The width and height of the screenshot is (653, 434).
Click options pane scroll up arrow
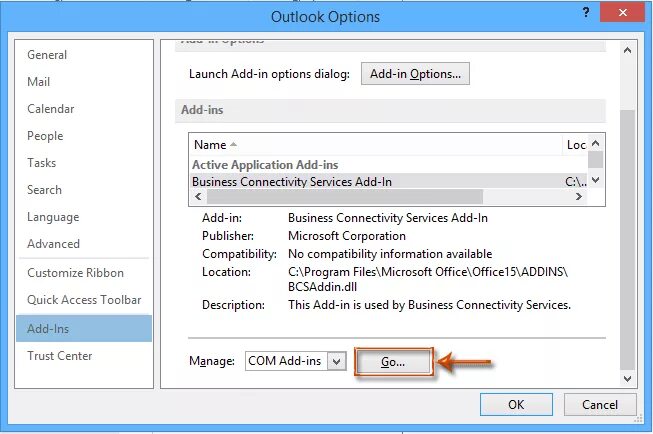(628, 50)
